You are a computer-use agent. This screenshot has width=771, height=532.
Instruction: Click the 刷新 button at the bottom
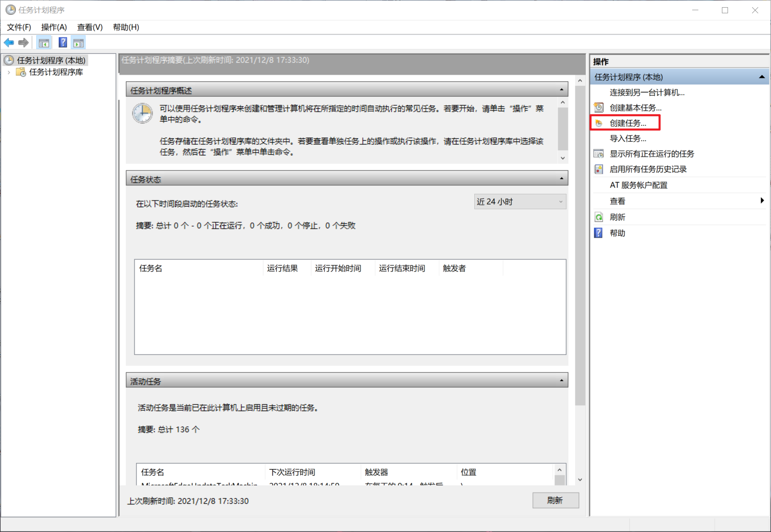pos(555,500)
